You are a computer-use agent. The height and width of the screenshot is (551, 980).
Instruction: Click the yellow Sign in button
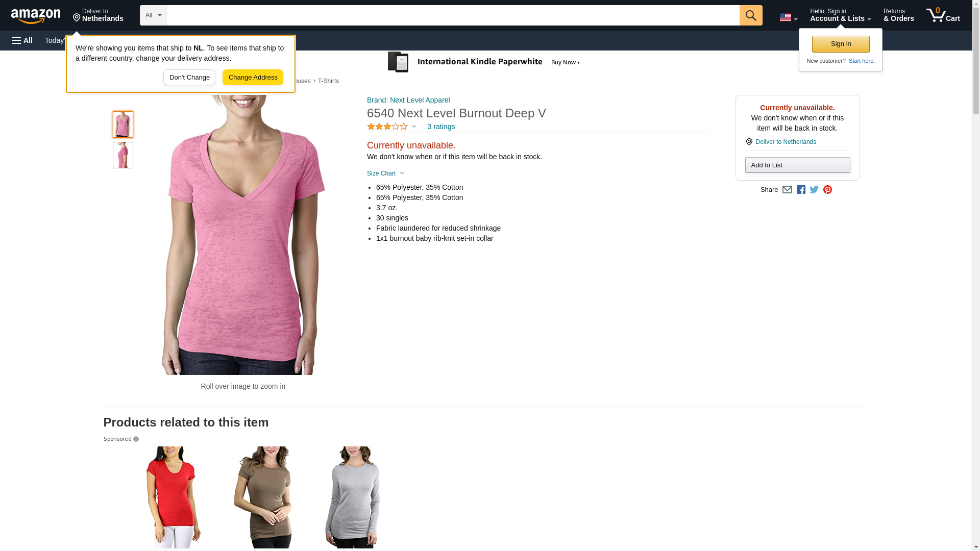click(x=841, y=44)
